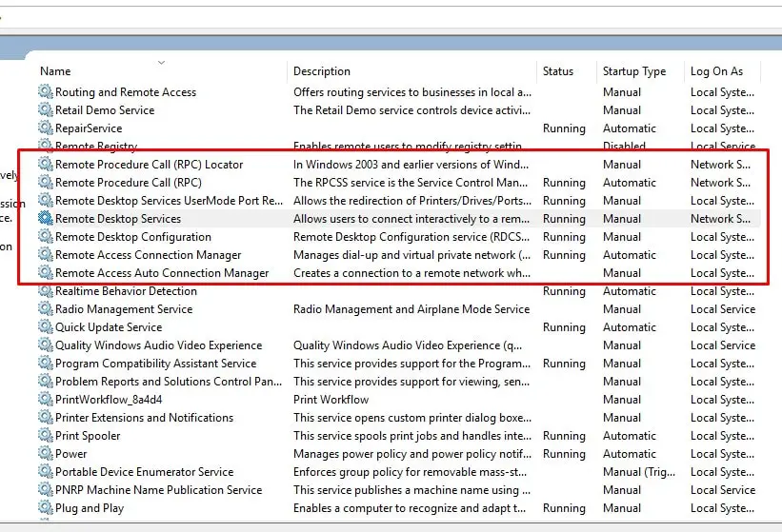The image size is (782, 532).
Task: Sort by the Status column header
Action: coord(558,71)
